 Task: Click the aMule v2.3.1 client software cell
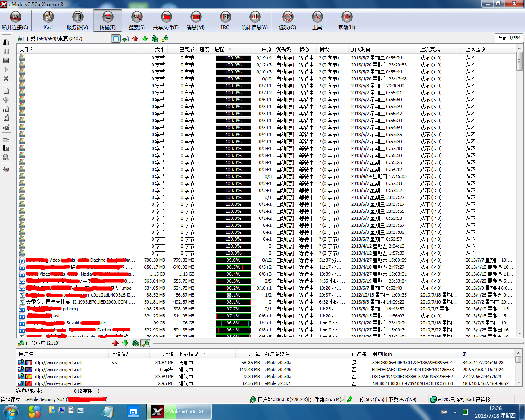coord(278,383)
